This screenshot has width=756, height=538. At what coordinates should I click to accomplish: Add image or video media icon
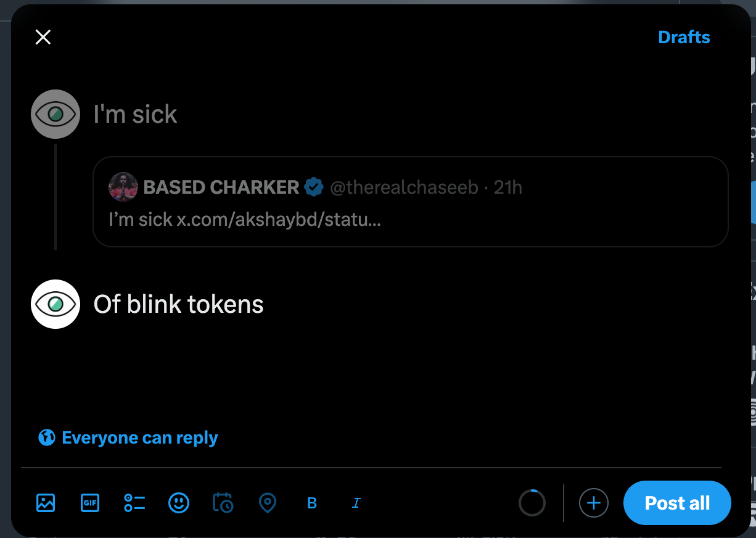(46, 503)
